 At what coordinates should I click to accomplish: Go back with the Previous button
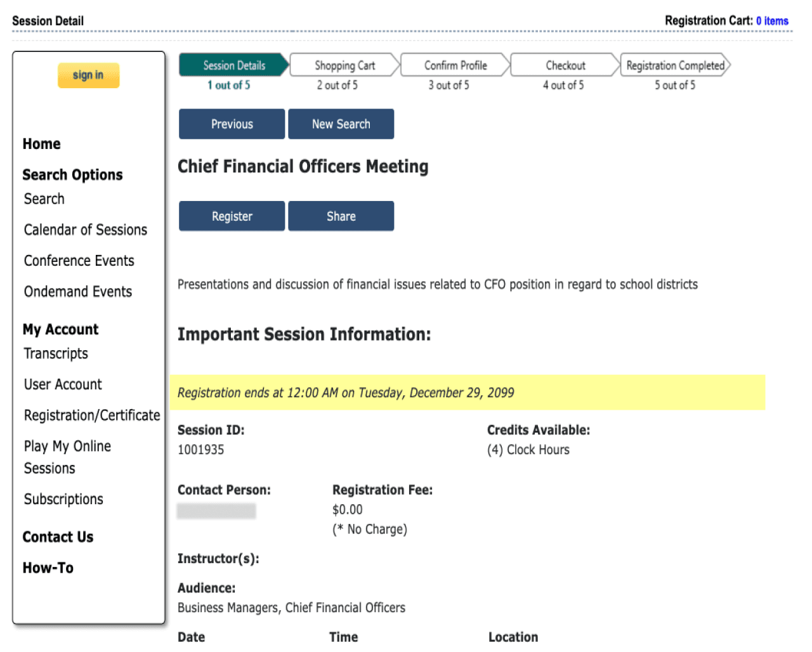coord(232,124)
